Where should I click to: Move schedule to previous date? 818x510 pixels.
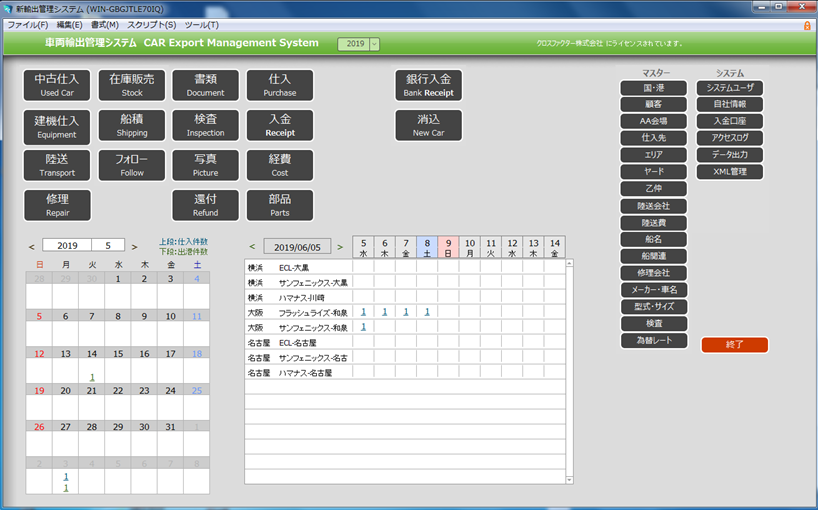point(252,247)
